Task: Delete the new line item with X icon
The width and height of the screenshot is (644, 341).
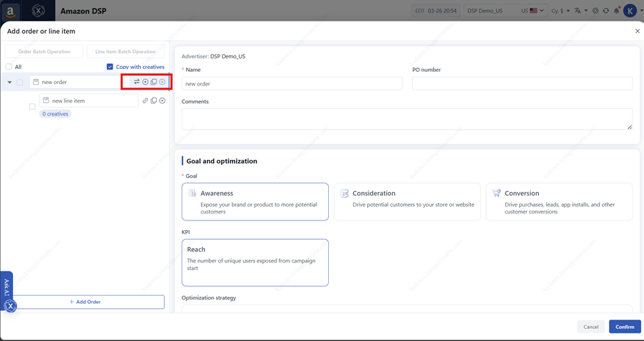Action: click(162, 101)
